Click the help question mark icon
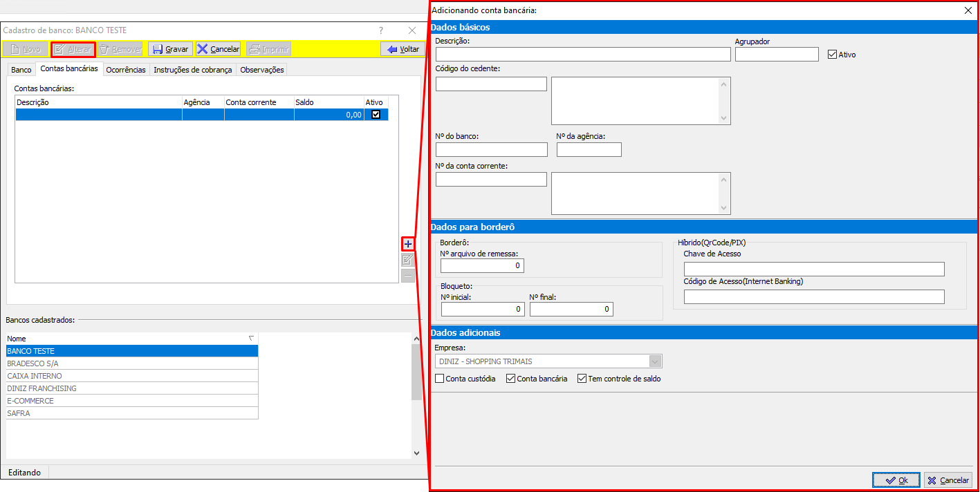This screenshot has height=492, width=980. point(381,30)
